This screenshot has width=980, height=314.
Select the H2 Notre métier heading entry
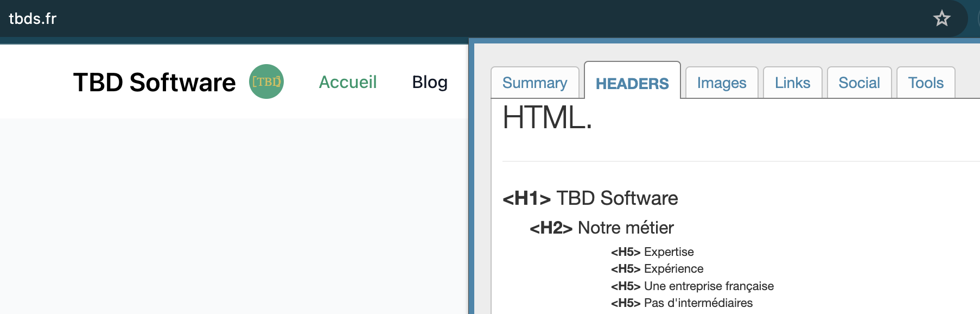pyautogui.click(x=602, y=228)
